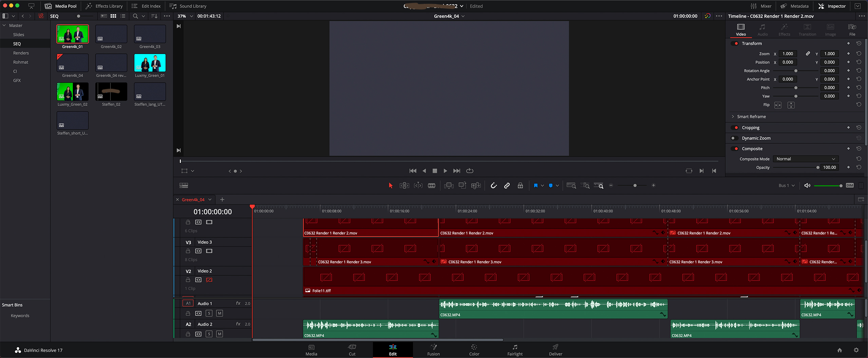868x358 pixels.
Task: Select the arrow Selection Mode tool
Action: point(391,186)
